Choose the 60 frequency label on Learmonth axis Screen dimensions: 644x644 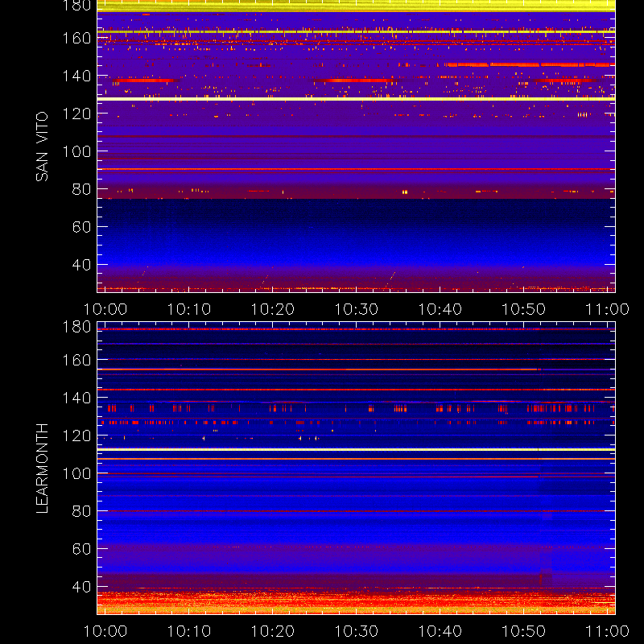pos(81,549)
